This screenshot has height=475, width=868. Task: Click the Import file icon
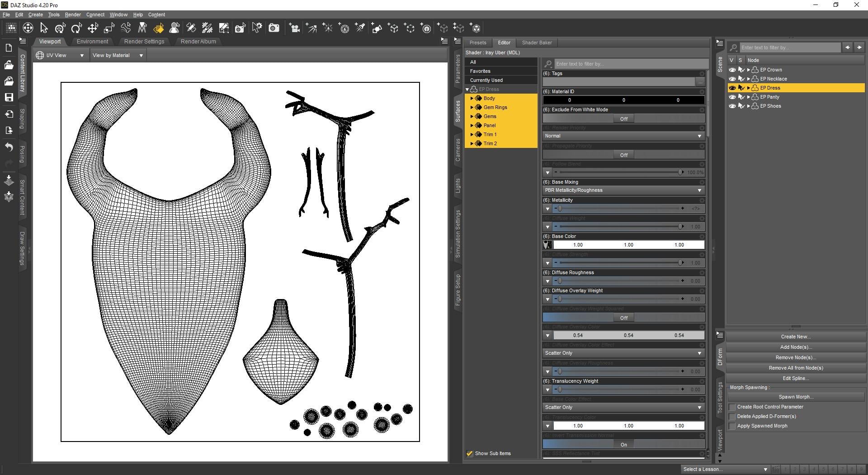pyautogui.click(x=9, y=114)
